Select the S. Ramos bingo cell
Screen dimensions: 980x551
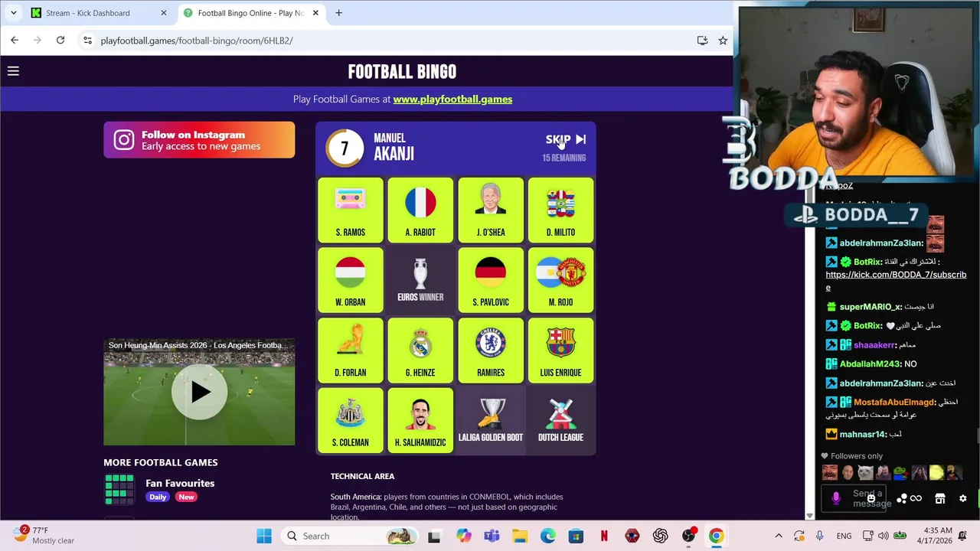click(x=351, y=210)
